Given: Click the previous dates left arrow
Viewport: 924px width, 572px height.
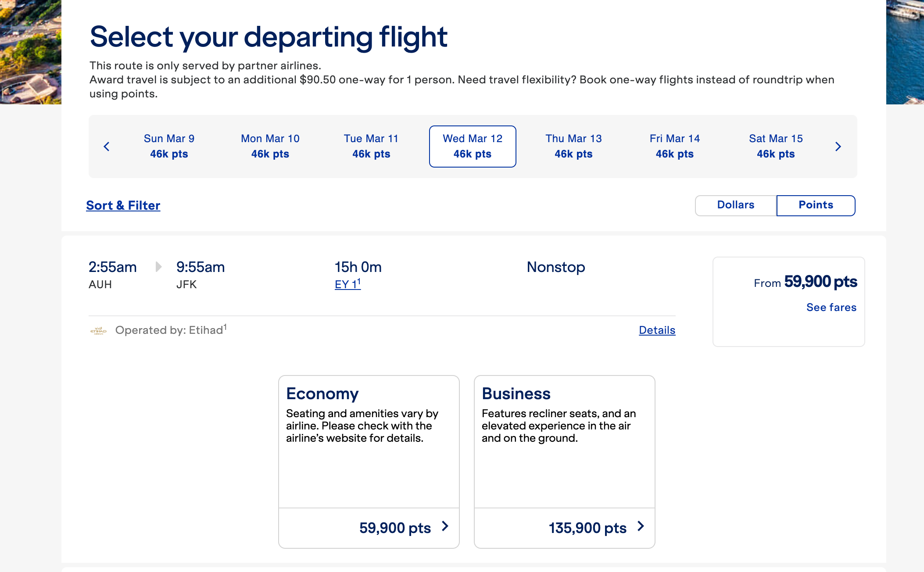Looking at the screenshot, I should point(107,147).
